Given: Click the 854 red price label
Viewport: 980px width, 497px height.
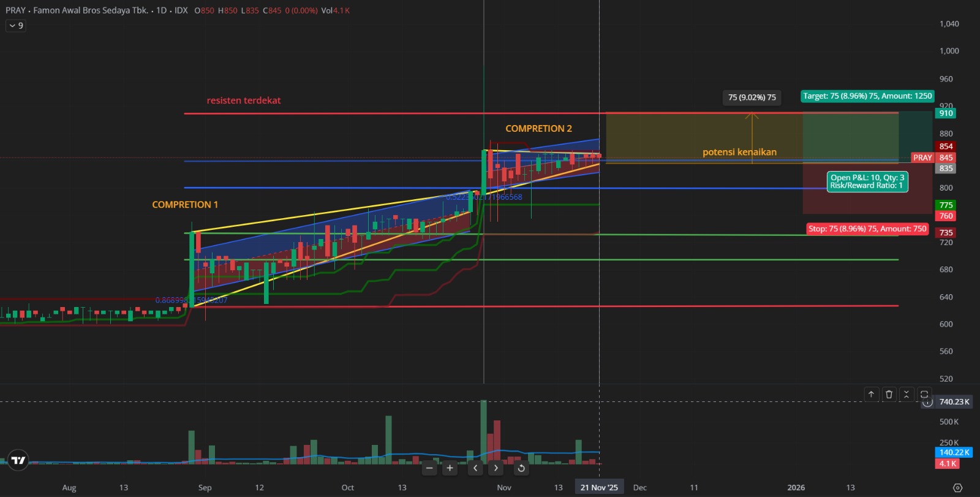Looking at the screenshot, I should point(946,146).
